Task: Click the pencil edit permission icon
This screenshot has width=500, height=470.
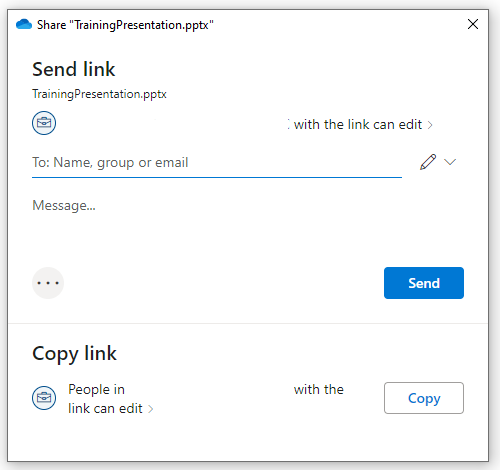Action: (x=428, y=162)
